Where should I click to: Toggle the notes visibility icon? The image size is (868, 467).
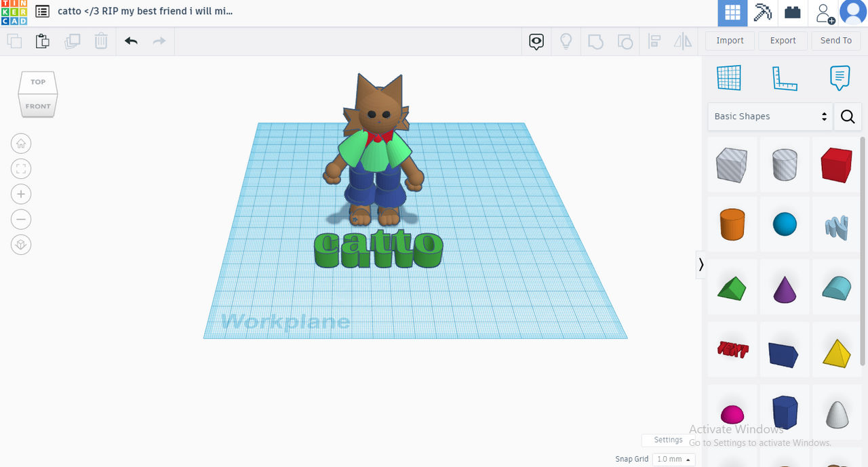coord(536,41)
